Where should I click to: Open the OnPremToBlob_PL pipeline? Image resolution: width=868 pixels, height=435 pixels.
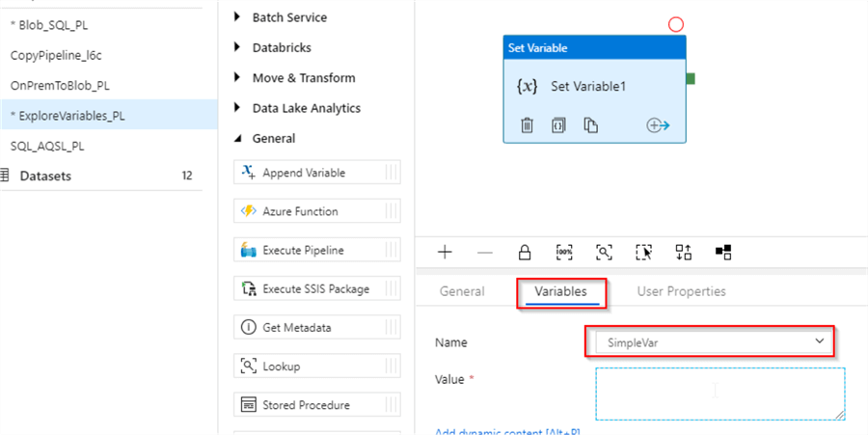[x=59, y=85]
